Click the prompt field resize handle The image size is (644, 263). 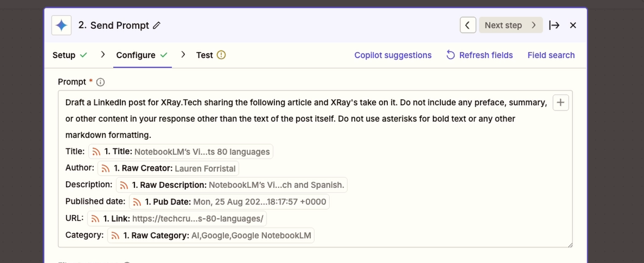pyautogui.click(x=570, y=245)
